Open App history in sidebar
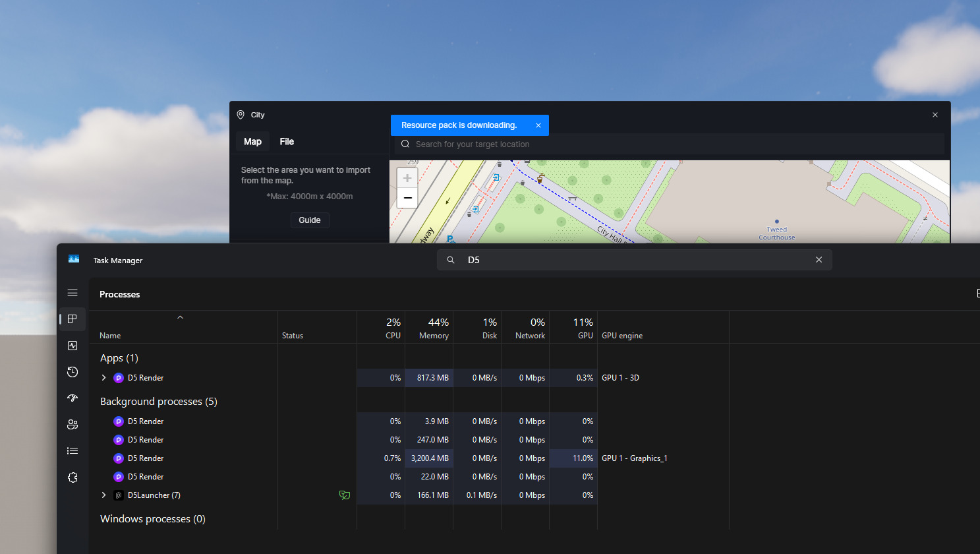This screenshot has width=980, height=554. tap(72, 372)
